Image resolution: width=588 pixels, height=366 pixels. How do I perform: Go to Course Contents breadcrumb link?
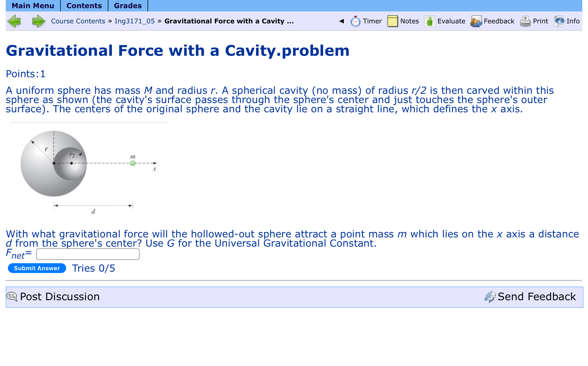[78, 21]
